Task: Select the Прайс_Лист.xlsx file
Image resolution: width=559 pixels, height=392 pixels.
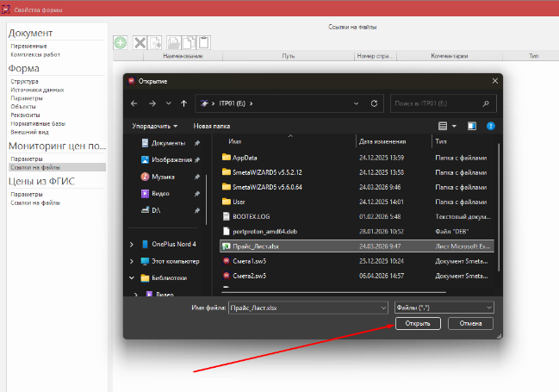Action: 255,245
